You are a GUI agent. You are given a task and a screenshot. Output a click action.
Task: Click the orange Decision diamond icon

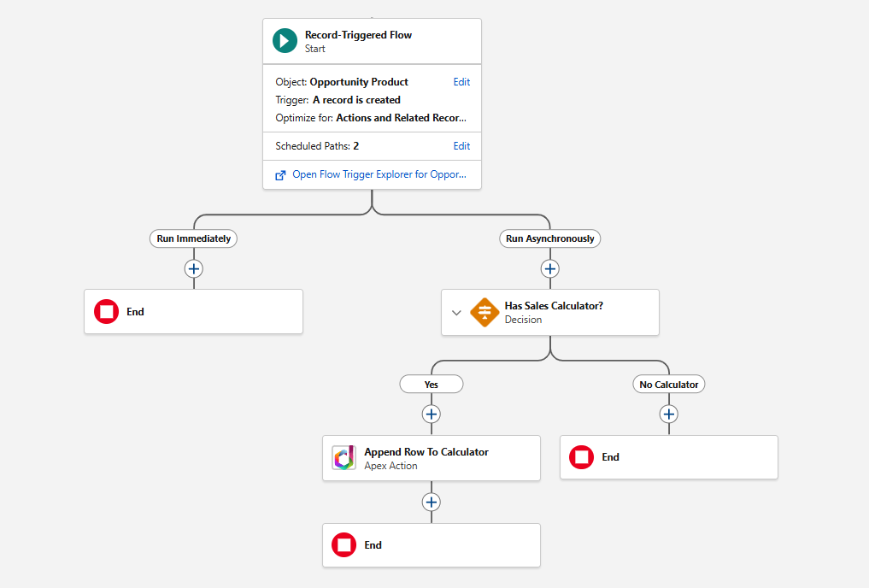pyautogui.click(x=484, y=312)
